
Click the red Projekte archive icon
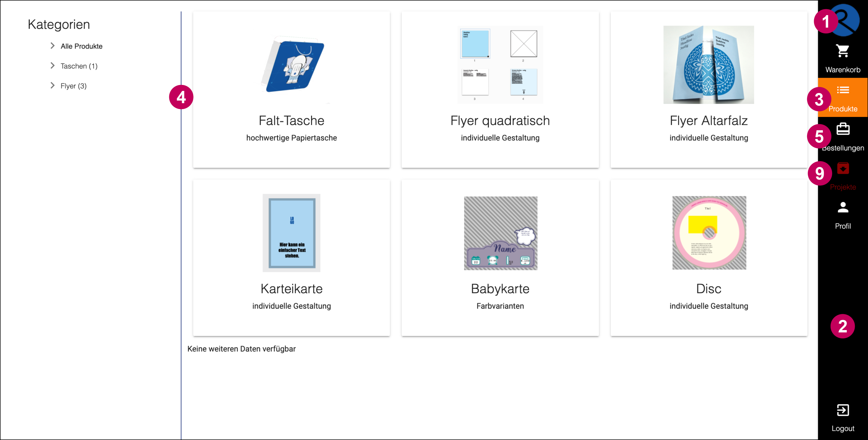843,168
